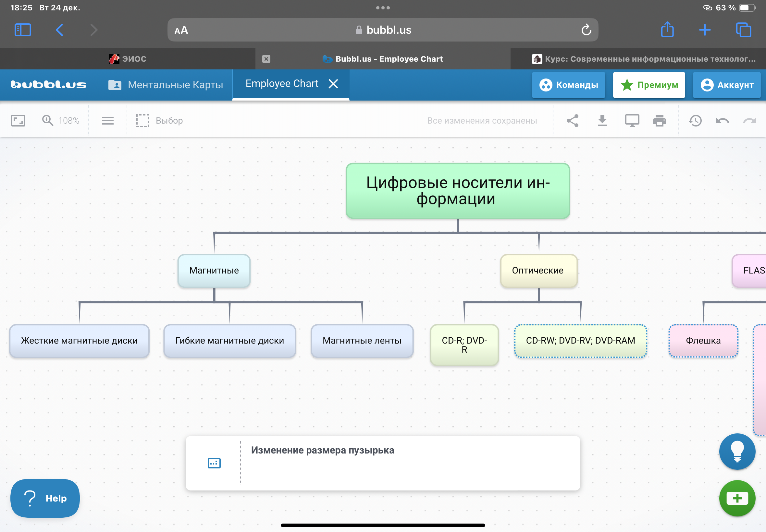Click the redo arrow
766x532 pixels.
click(x=750, y=121)
